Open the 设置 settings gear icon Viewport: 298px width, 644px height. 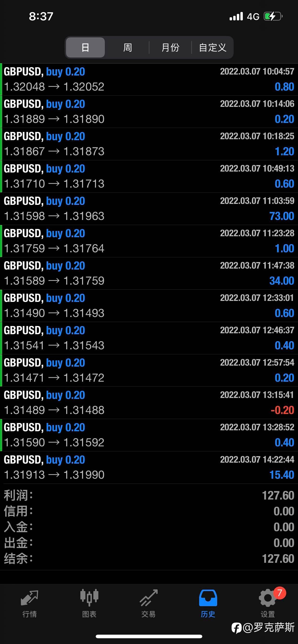point(268,598)
